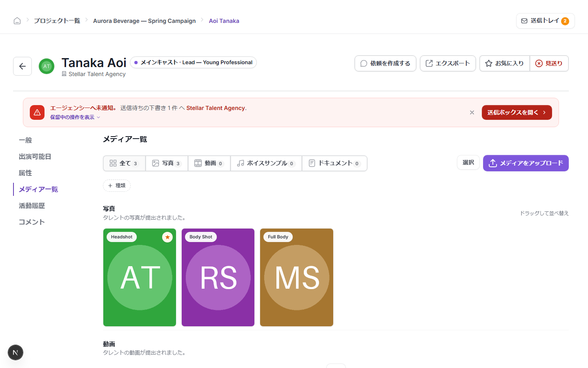Viewport: 588px width, 368px height.
Task: Open the 送信トレイ outbox button
Action: tap(545, 21)
